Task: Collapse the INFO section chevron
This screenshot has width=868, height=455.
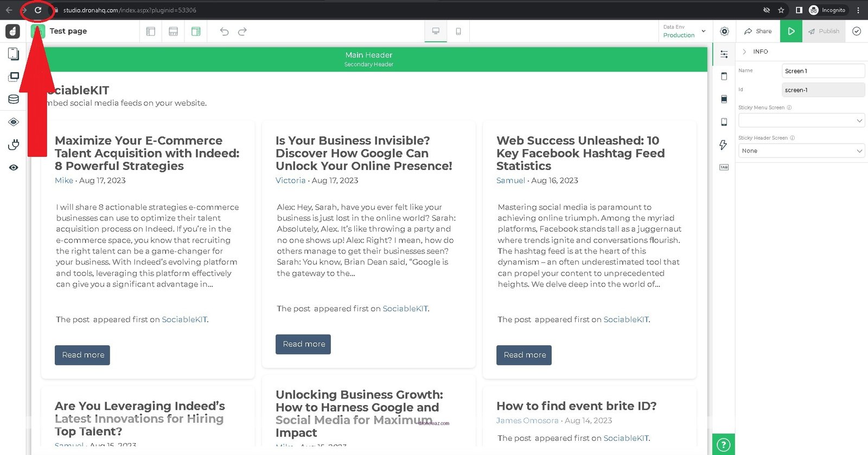Action: (x=744, y=52)
